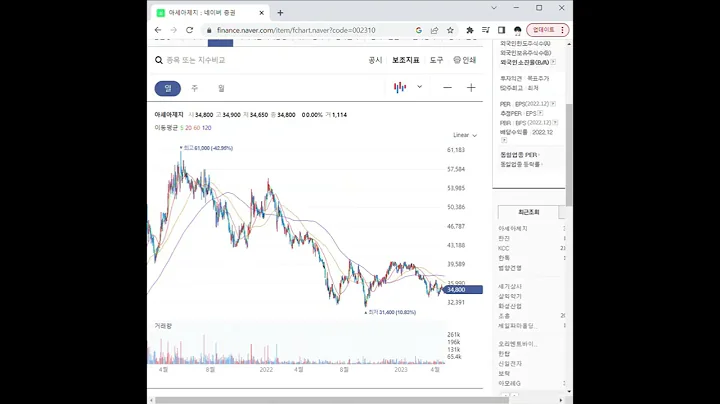Select the 최근조회 tab
The image size is (720, 404).
(529, 212)
